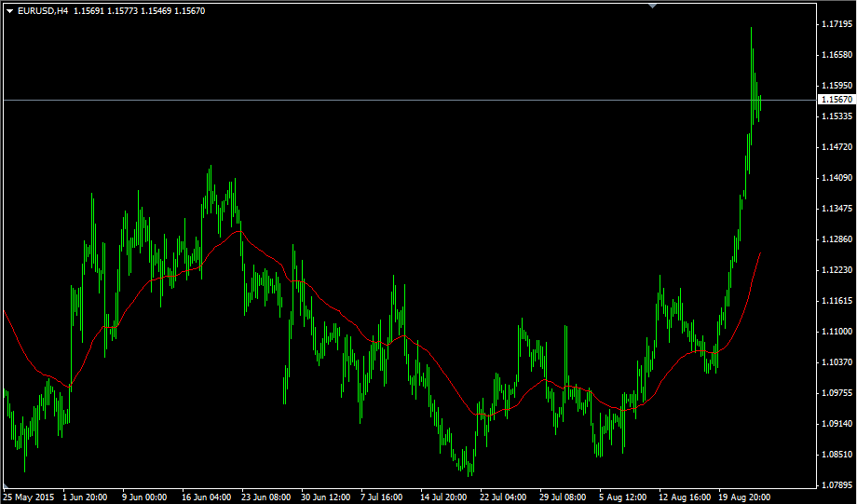Click the 1 Jun 20:00 time label
This screenshot has height=504, width=857.
click(x=85, y=497)
